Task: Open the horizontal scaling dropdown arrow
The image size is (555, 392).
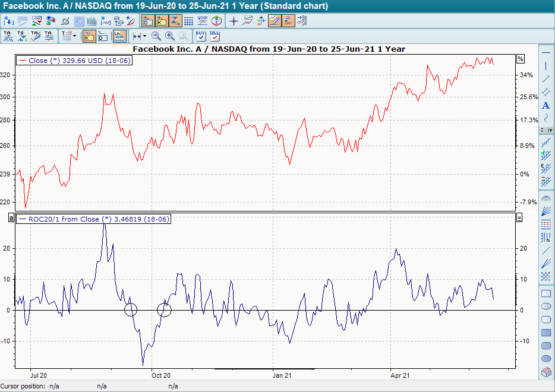Action: click(144, 36)
